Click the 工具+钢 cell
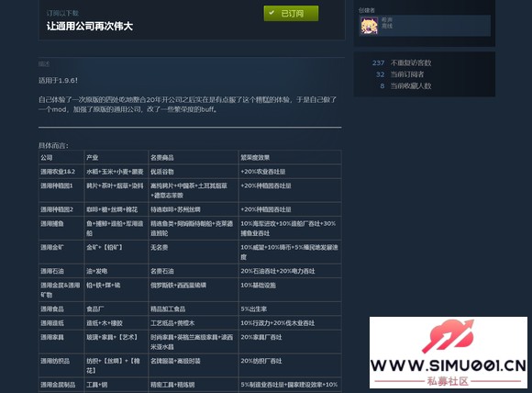 116,385
